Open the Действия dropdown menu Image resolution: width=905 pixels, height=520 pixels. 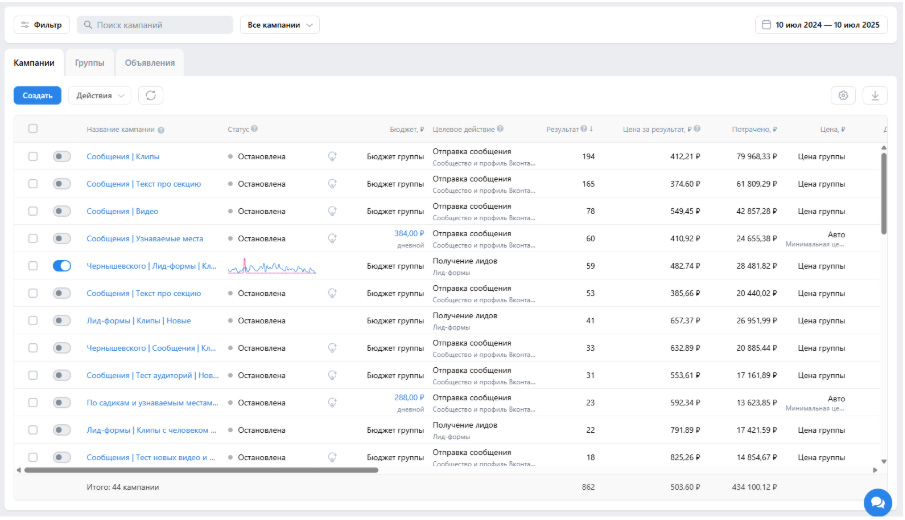coord(100,95)
